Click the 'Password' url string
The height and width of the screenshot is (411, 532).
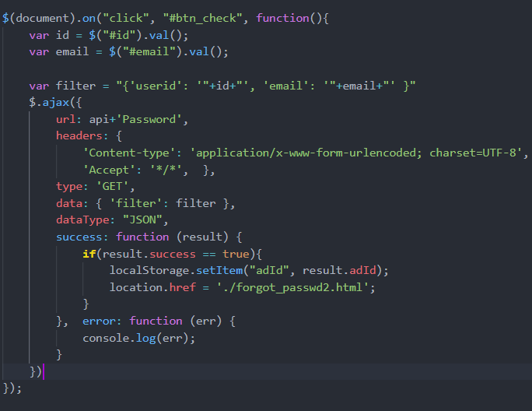[149, 119]
